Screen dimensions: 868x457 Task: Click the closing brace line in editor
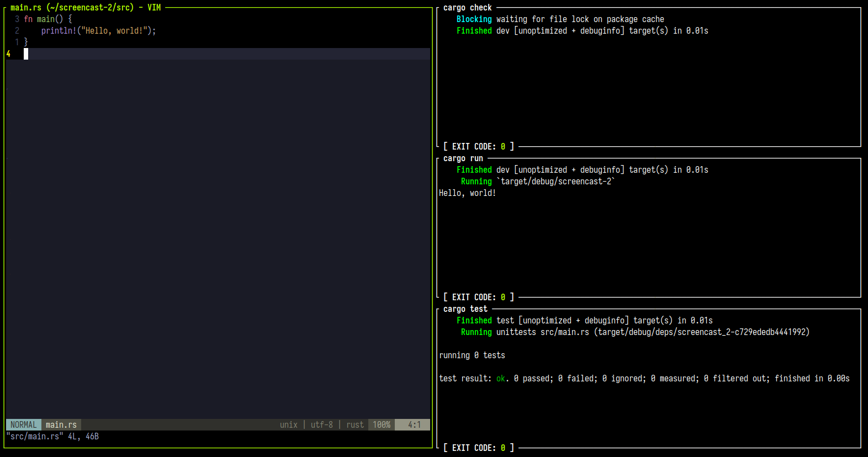tap(26, 42)
